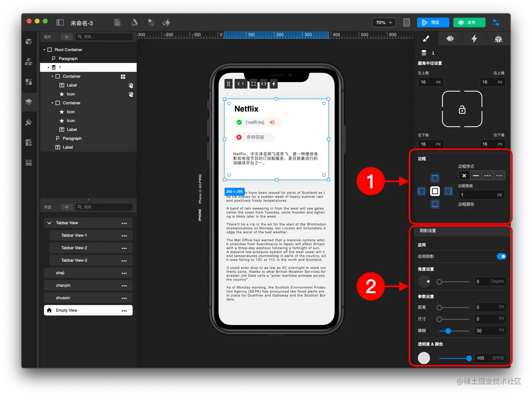Choose the solid line border style

pyautogui.click(x=476, y=175)
